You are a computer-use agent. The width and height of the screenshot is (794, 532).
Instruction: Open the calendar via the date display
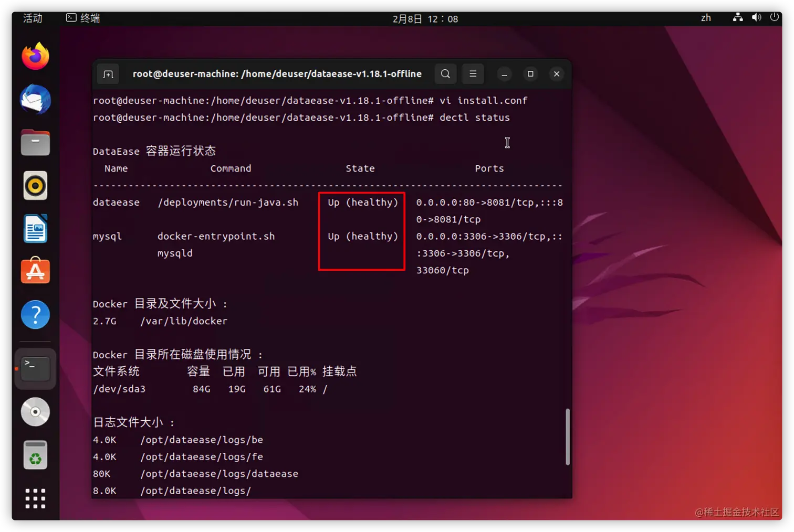pos(425,18)
